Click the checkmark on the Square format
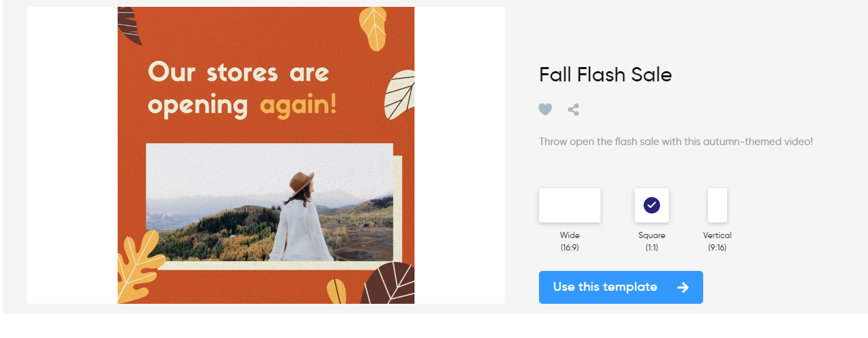The width and height of the screenshot is (868, 338). (652, 205)
